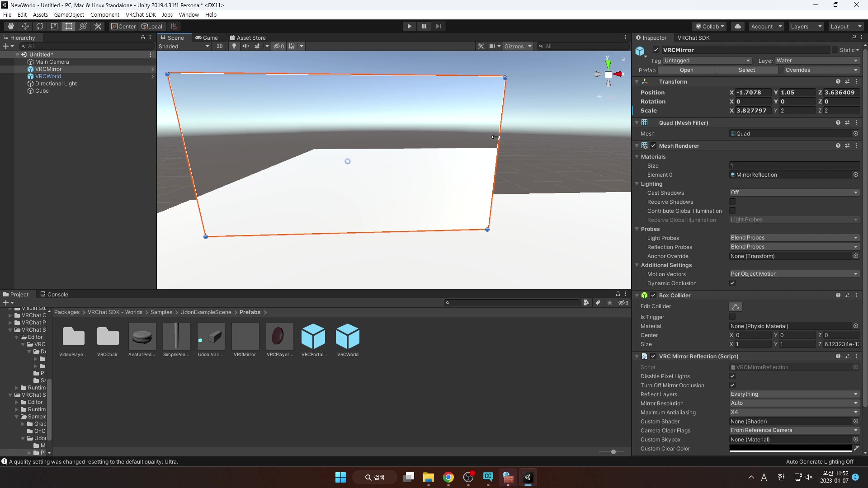Click the cloud services icon
This screenshot has height=488, width=868.
point(738,26)
